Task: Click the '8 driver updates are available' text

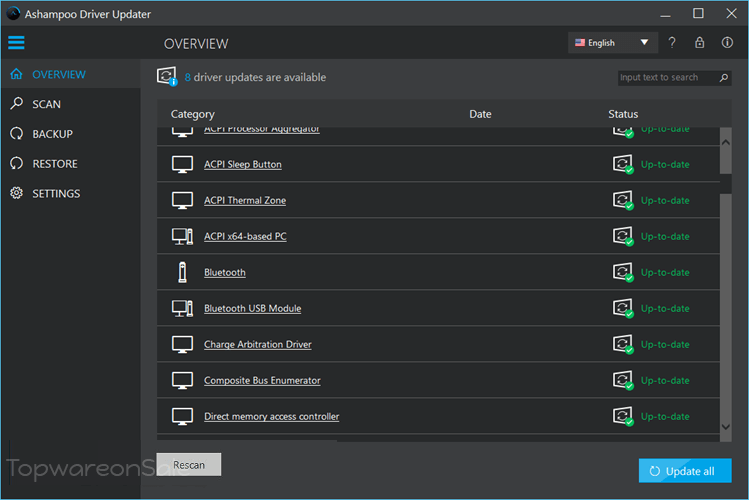Action: 255,77
